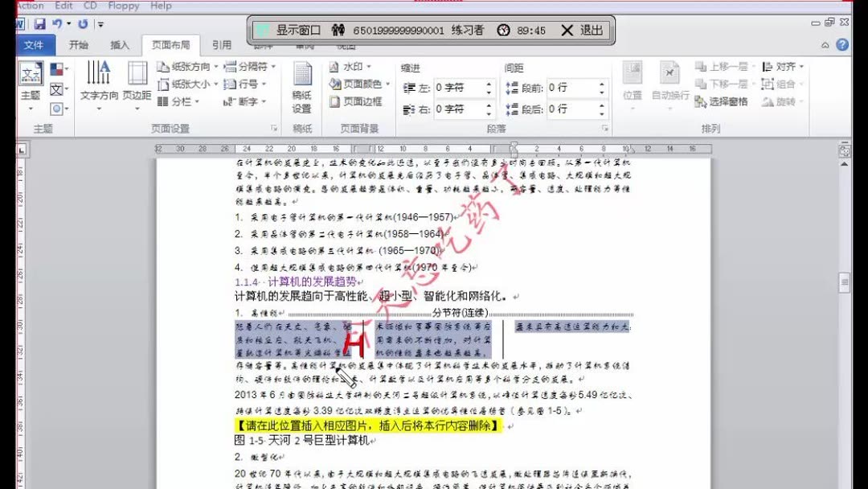Click the Save icon in Quick Access Toolbar

(x=39, y=24)
